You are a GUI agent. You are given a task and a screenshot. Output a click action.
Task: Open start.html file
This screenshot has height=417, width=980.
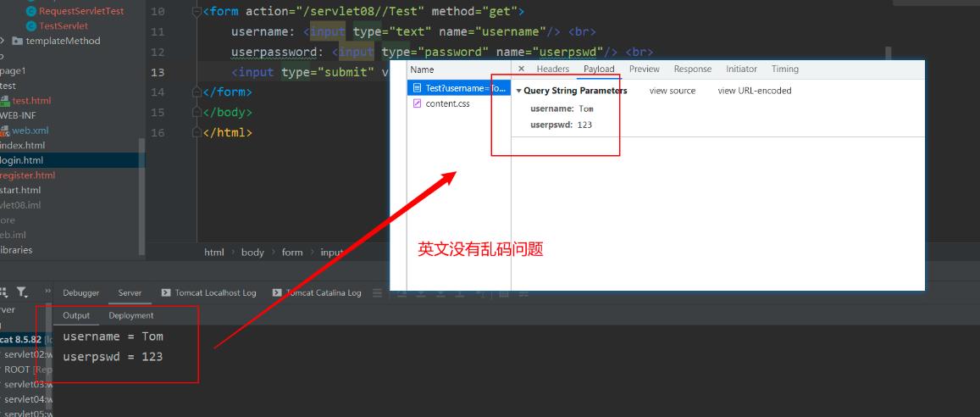[x=20, y=190]
